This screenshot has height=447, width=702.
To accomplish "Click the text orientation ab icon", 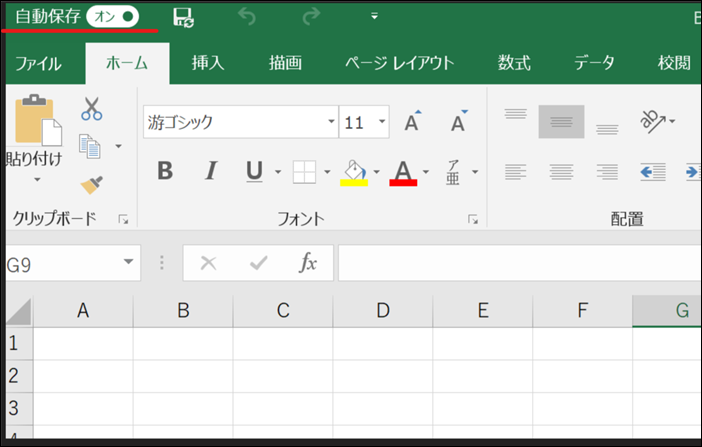I will pos(652,121).
